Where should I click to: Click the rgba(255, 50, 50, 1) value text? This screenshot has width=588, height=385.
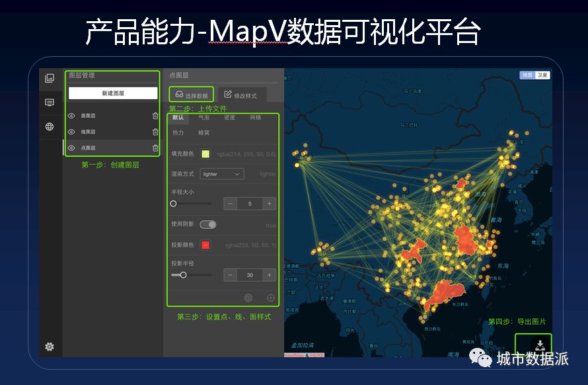coord(250,245)
